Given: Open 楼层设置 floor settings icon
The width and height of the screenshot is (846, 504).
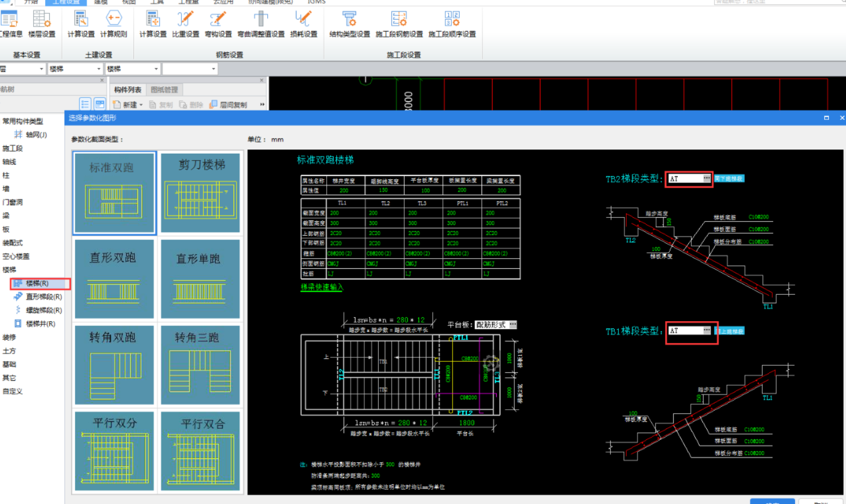Looking at the screenshot, I should click(42, 24).
